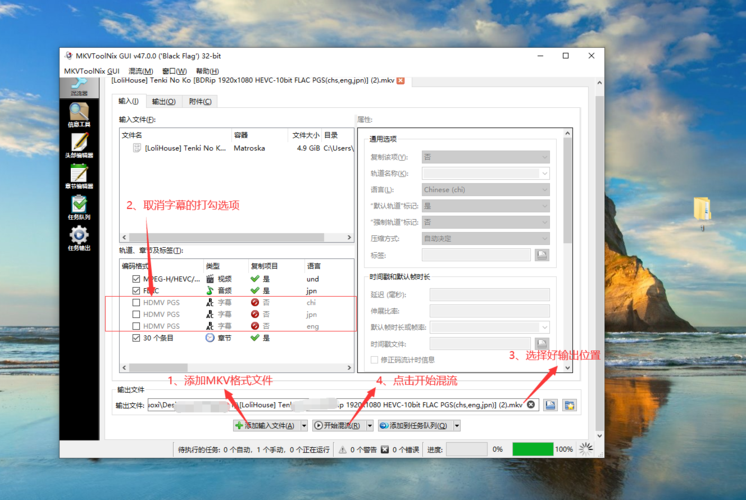Uncheck the FLAC audio track
The width and height of the screenshot is (746, 500).
(136, 291)
